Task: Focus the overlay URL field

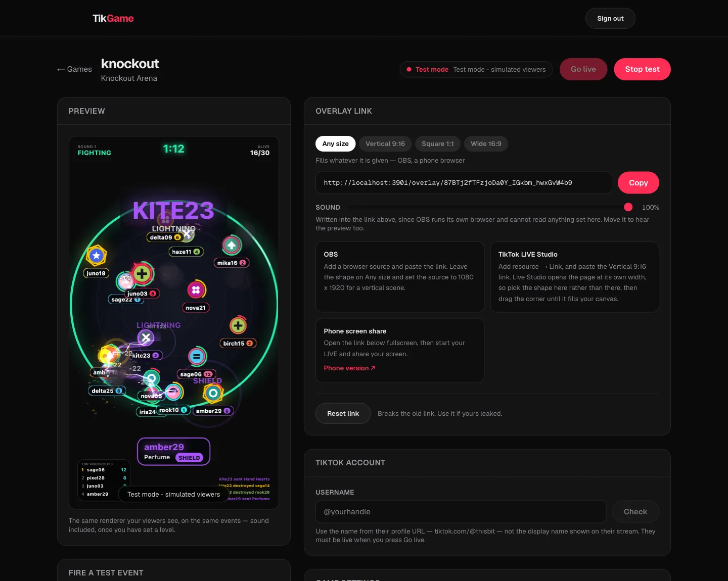Action: 464,183
